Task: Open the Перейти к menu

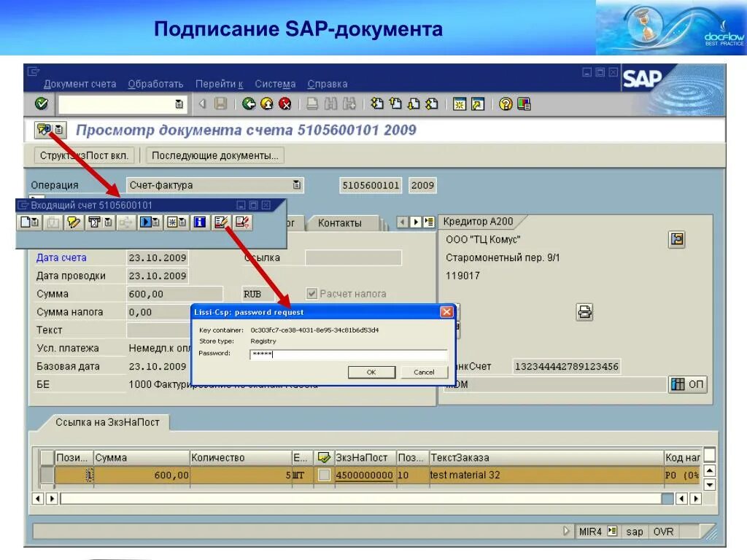Action: pyautogui.click(x=219, y=84)
